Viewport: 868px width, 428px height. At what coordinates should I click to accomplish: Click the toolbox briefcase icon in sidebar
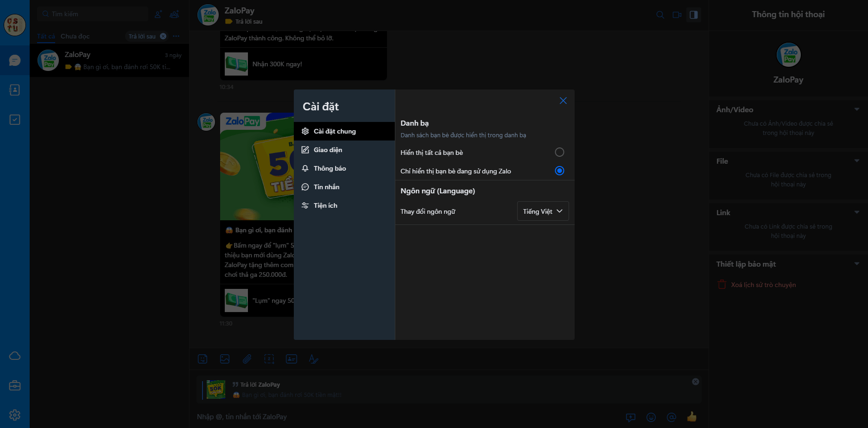14,385
